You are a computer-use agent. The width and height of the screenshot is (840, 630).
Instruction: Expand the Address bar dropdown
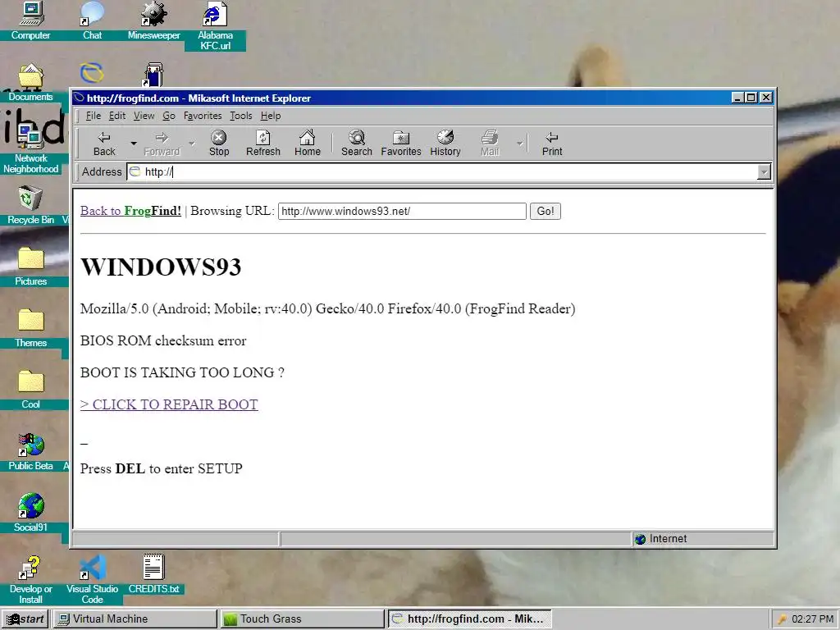click(764, 172)
